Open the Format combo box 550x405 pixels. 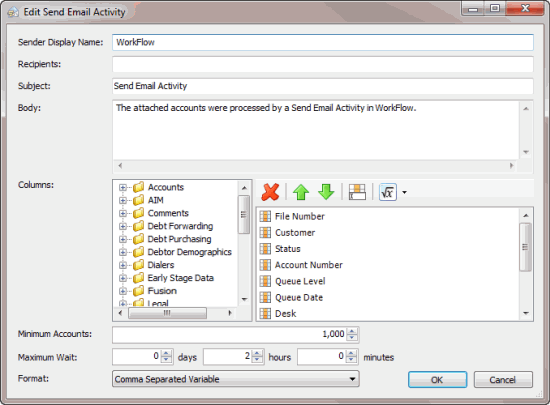pos(236,379)
